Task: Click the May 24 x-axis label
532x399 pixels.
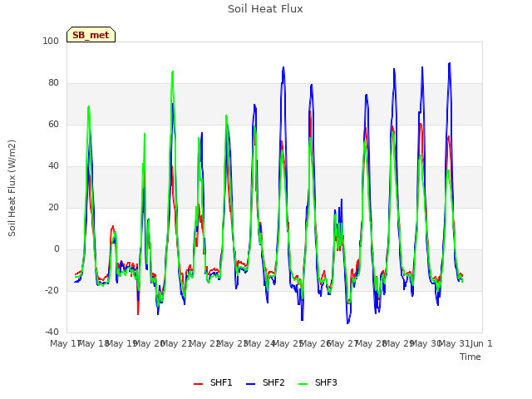Action: coord(259,343)
